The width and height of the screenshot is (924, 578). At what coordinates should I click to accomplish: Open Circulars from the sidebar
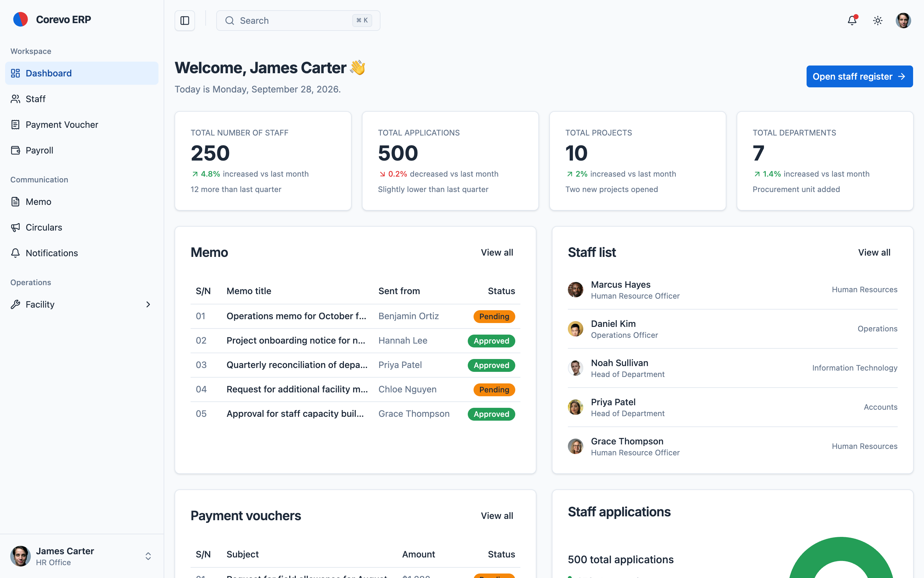pos(82,227)
